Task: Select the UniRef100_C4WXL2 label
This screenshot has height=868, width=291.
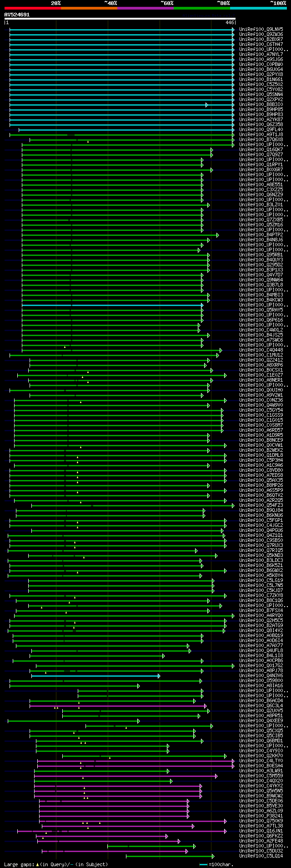Action: pos(261,330)
